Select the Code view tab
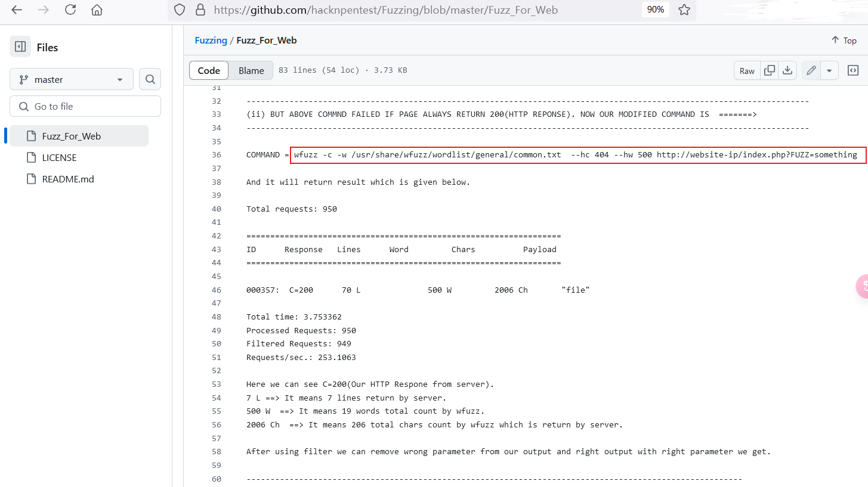This screenshot has height=487, width=868. [x=209, y=70]
